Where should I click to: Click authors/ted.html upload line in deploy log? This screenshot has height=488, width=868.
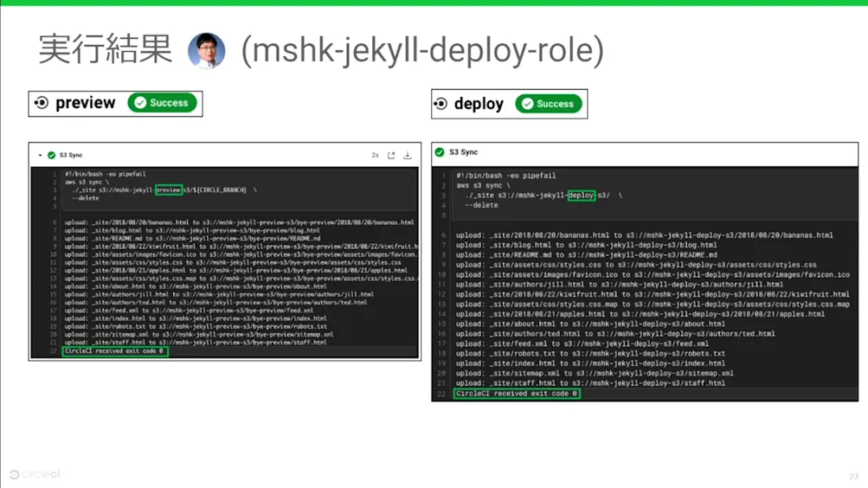[615, 334]
